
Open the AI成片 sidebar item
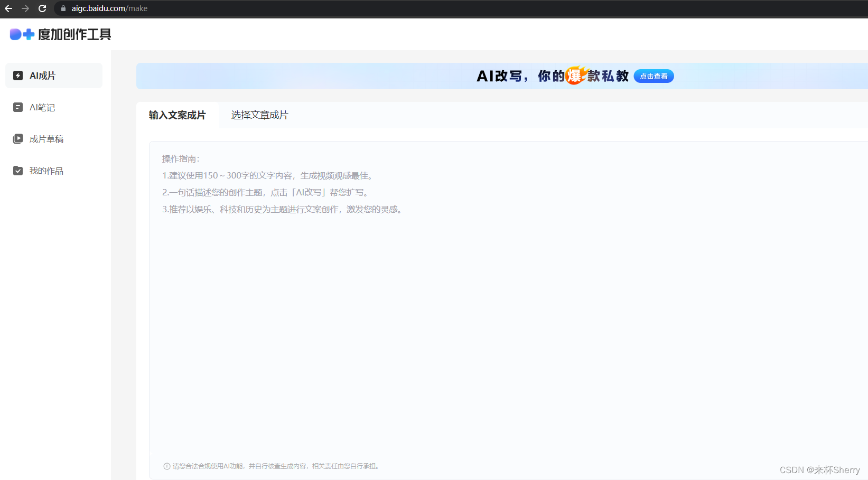[54, 76]
